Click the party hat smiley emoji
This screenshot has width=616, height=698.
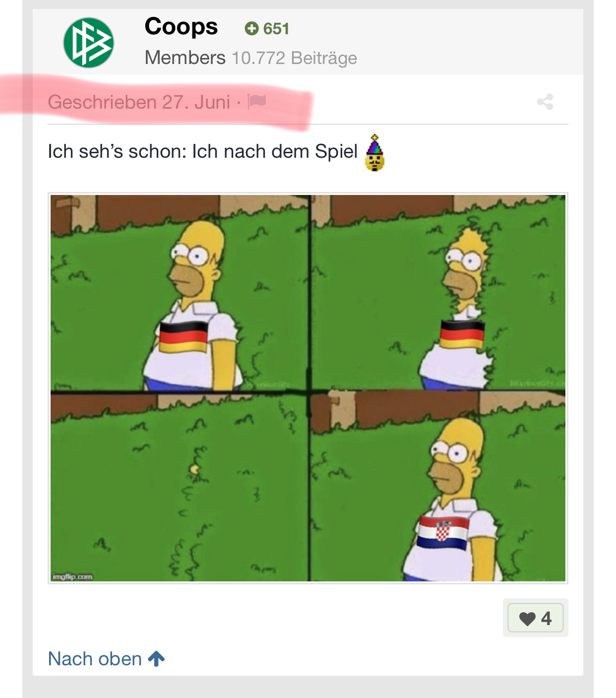(x=375, y=153)
